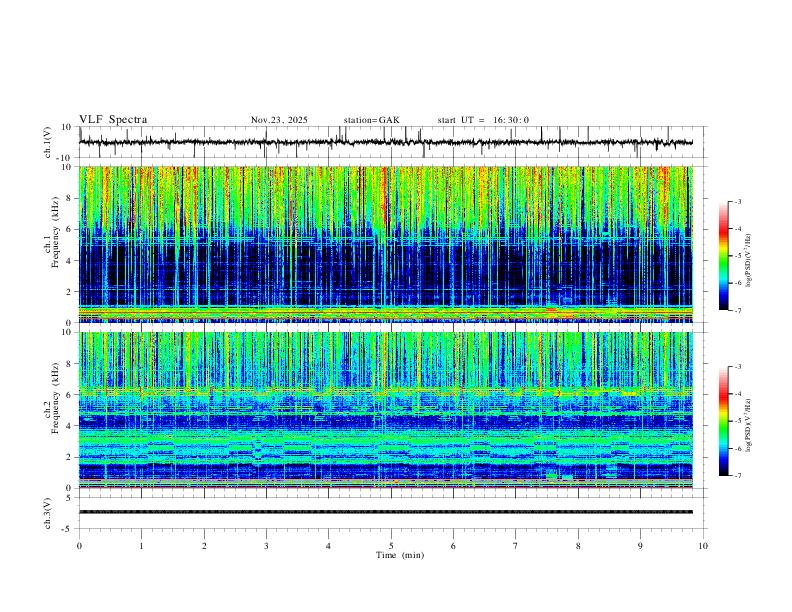This screenshot has height=612, width=792.
Task: Click the ch.1 spectrogram panel
Action: click(x=386, y=244)
